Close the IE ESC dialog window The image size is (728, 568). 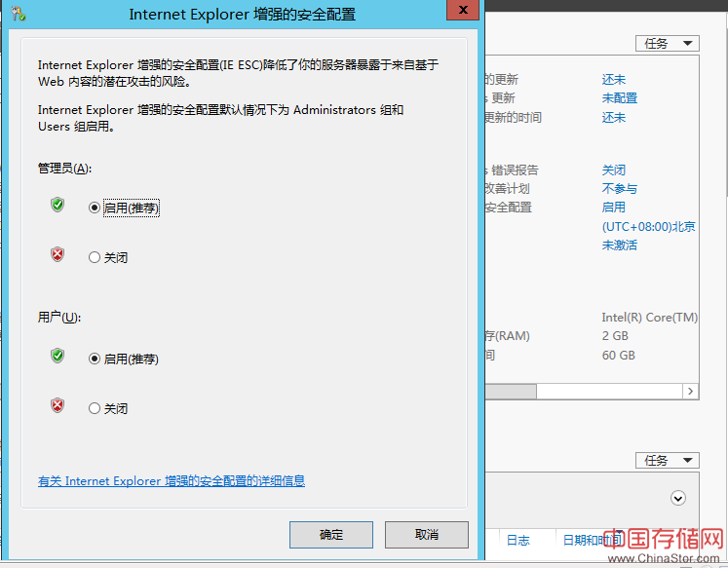463,10
